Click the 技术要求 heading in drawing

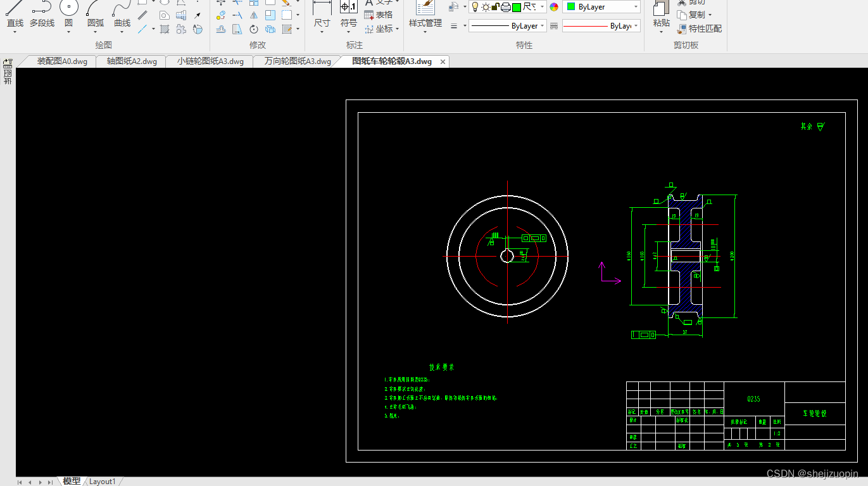click(441, 368)
